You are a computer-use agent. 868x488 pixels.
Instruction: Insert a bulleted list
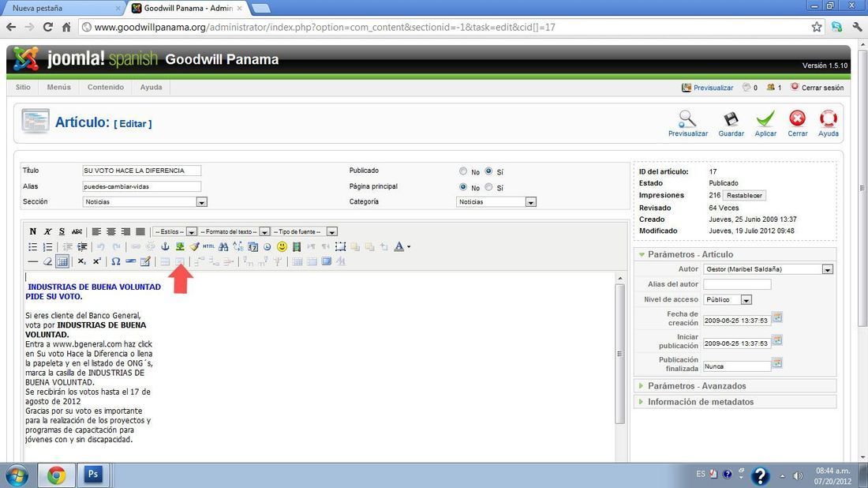32,246
